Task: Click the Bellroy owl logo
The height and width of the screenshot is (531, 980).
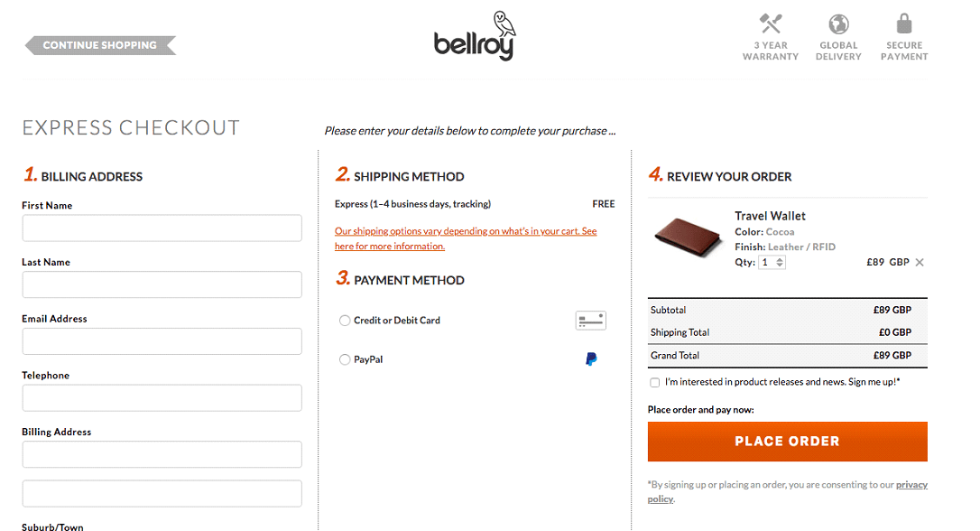Action: point(474,34)
